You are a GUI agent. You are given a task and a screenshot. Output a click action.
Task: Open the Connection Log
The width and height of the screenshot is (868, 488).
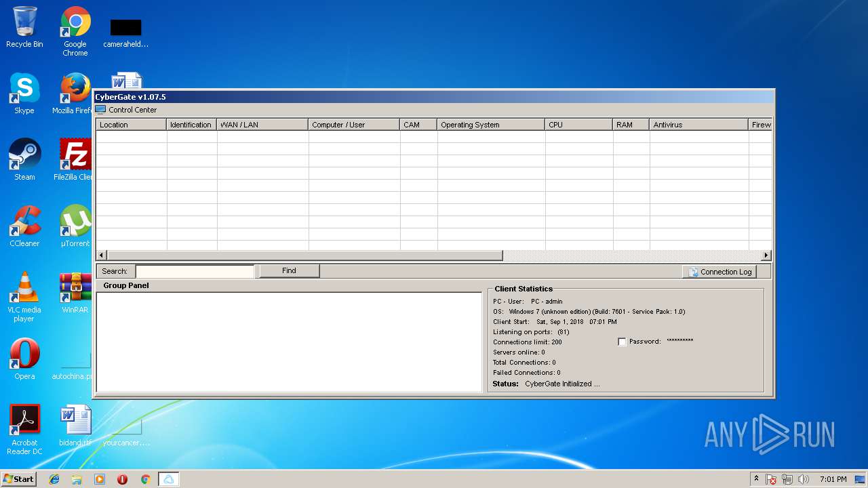719,272
